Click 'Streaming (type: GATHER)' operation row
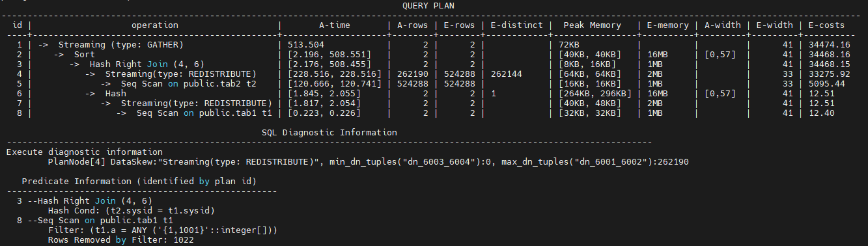The width and height of the screenshot is (868, 246). [111, 45]
